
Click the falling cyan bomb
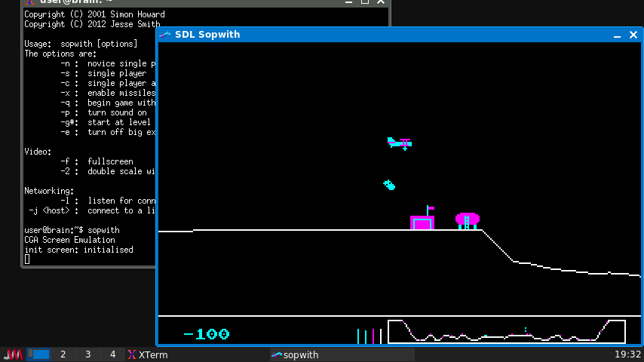click(389, 185)
